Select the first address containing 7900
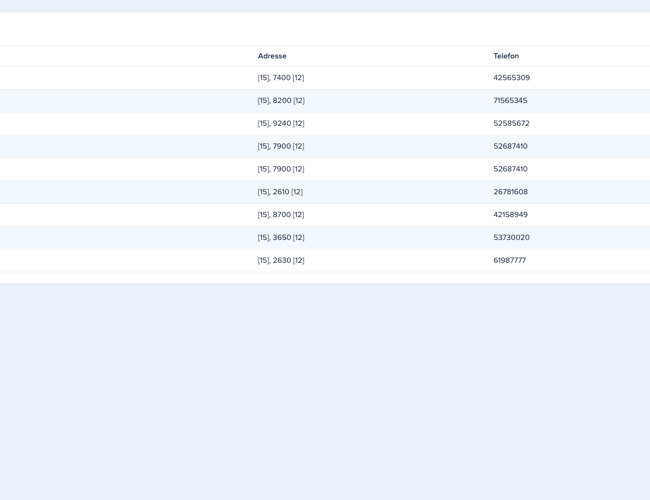This screenshot has width=650, height=500. pos(281,146)
